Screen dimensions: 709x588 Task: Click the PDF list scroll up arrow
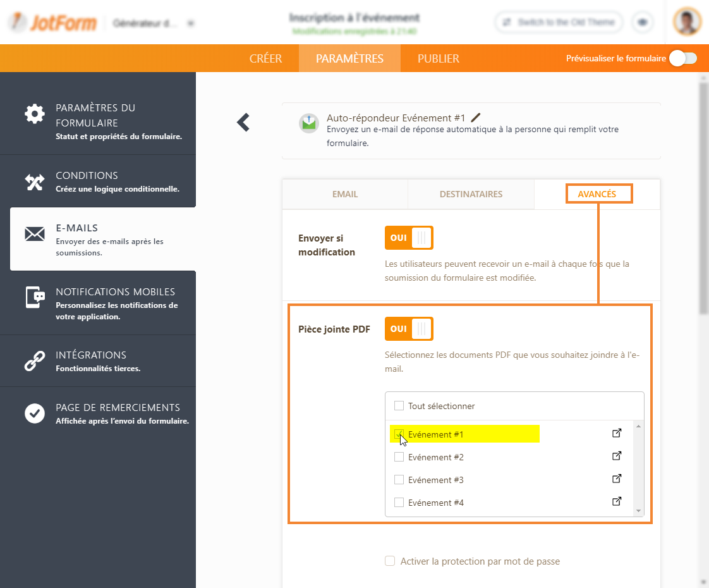tap(638, 426)
